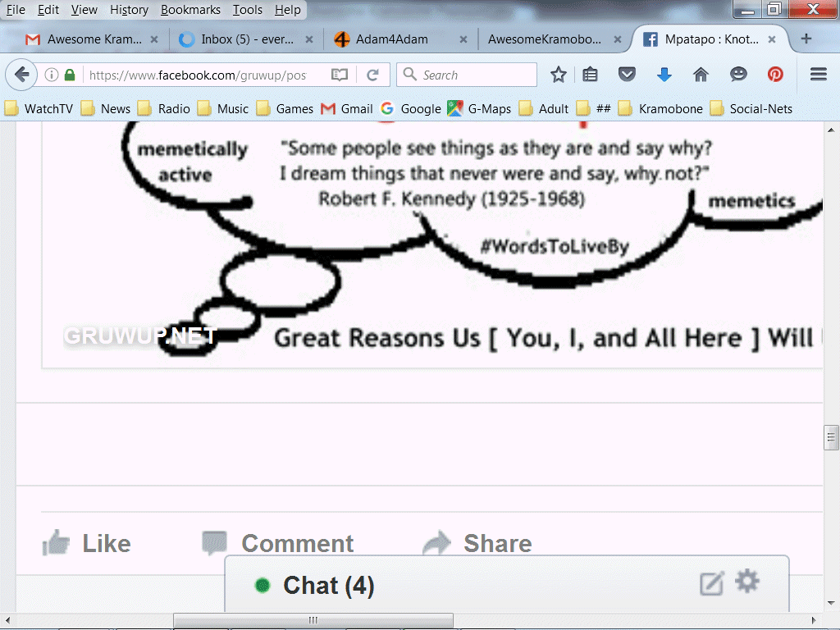Switch to the Adam4Adam tab
The image size is (840, 630).
(x=401, y=39)
